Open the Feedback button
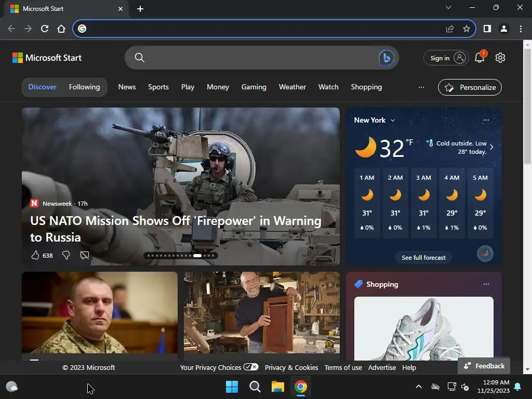 [x=484, y=366]
